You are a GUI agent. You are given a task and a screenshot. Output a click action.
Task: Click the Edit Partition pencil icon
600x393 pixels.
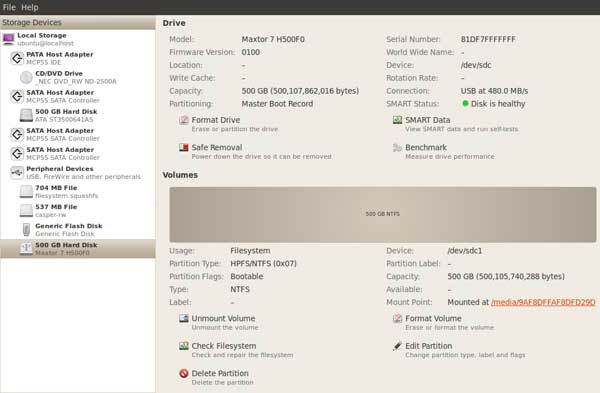[x=398, y=346]
